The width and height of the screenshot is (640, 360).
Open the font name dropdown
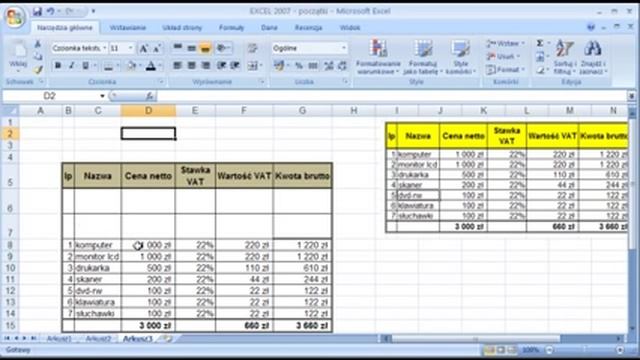click(x=104, y=48)
